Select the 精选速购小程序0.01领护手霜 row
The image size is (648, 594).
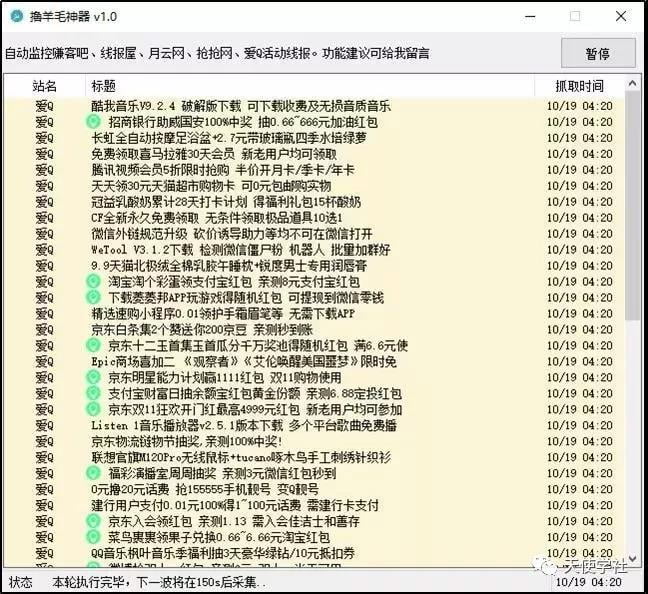314,314
